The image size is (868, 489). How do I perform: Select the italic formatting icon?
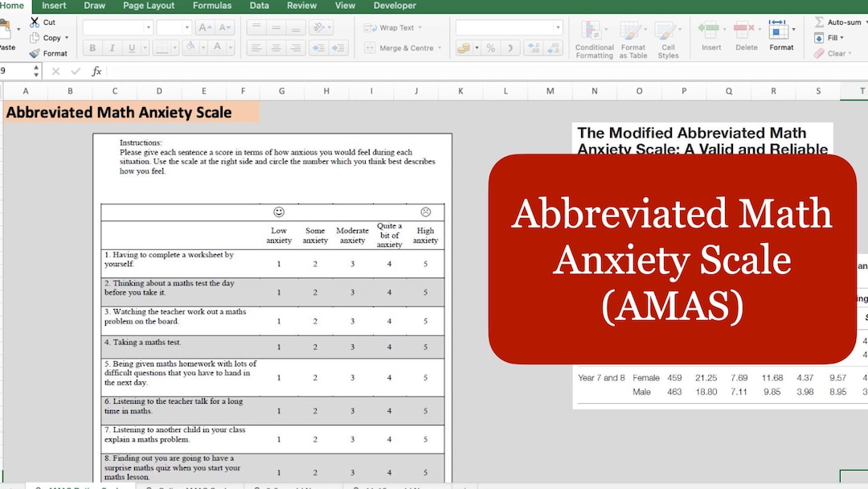click(x=113, y=47)
